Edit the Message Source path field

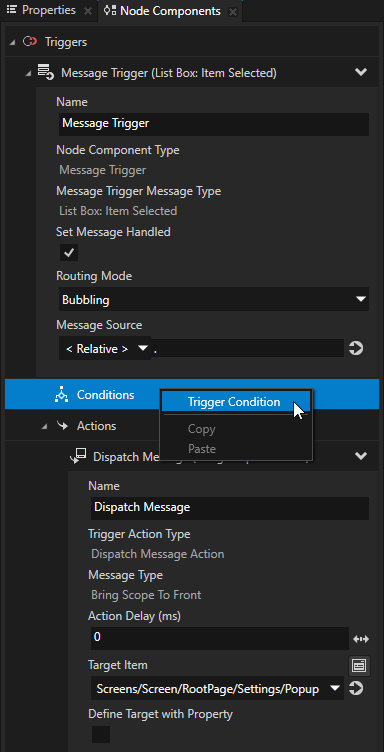click(248, 349)
